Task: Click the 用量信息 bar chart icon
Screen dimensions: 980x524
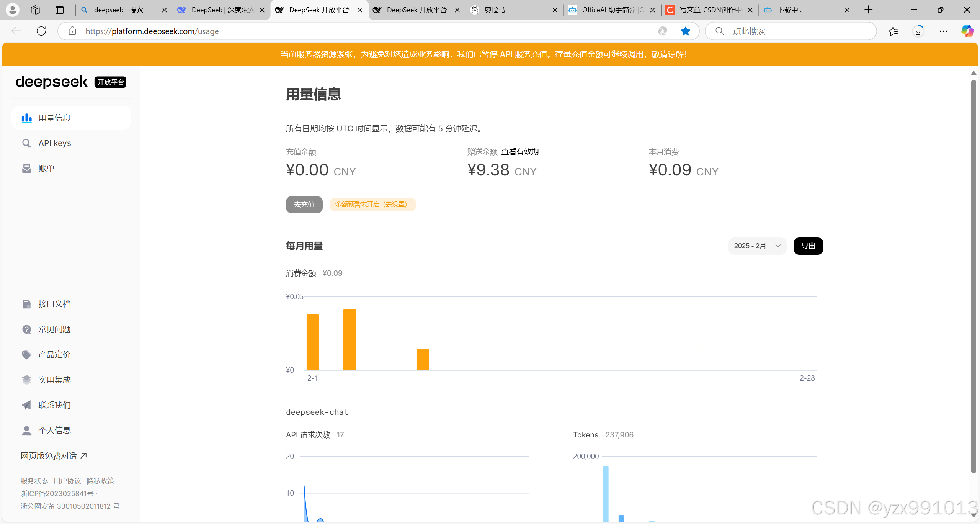Action: [26, 118]
